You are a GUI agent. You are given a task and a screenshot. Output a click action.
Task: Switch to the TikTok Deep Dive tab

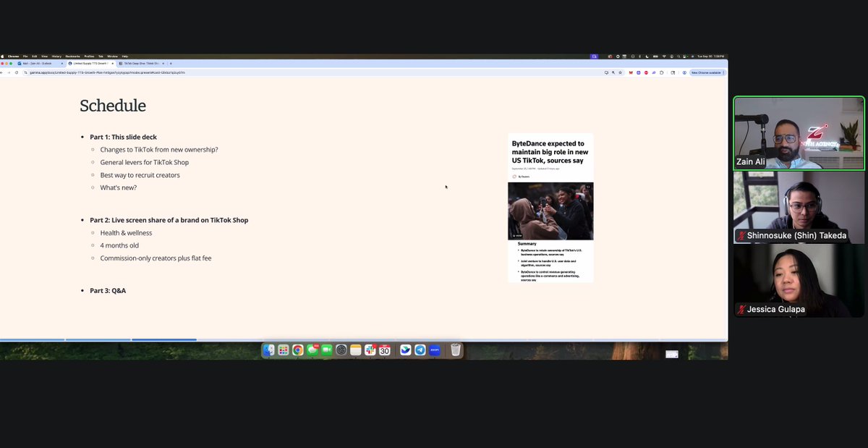click(x=142, y=64)
